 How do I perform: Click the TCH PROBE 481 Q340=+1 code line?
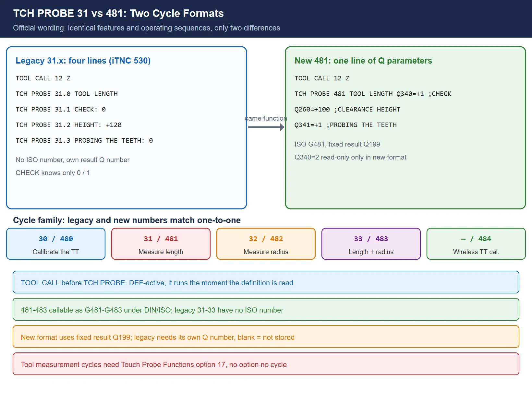coord(373,94)
